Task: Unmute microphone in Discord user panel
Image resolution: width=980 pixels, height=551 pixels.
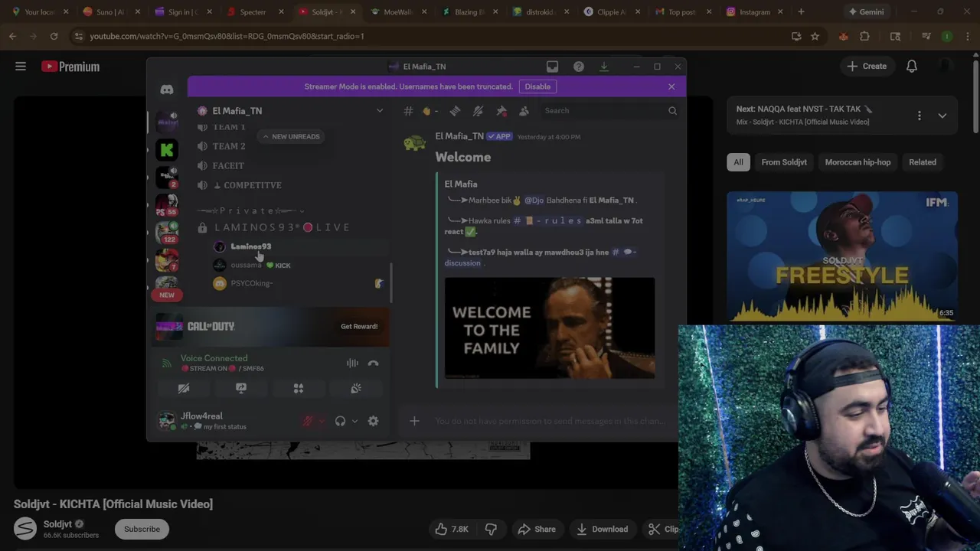Action: click(308, 421)
